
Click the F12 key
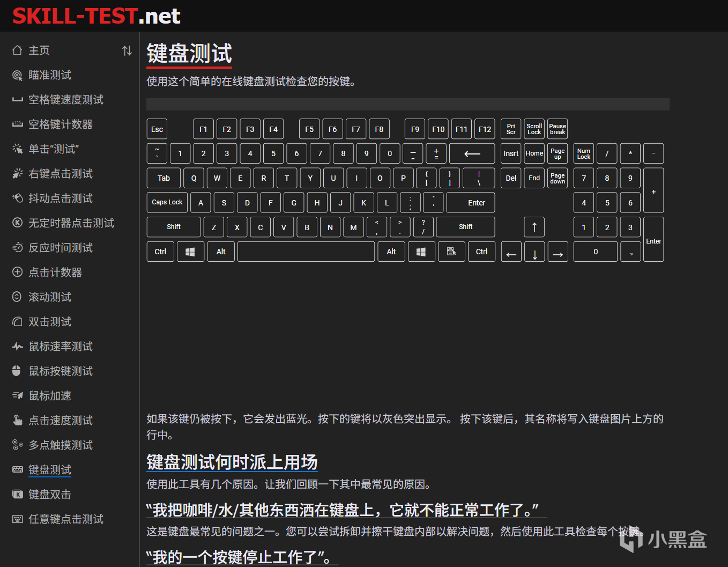pos(485,129)
